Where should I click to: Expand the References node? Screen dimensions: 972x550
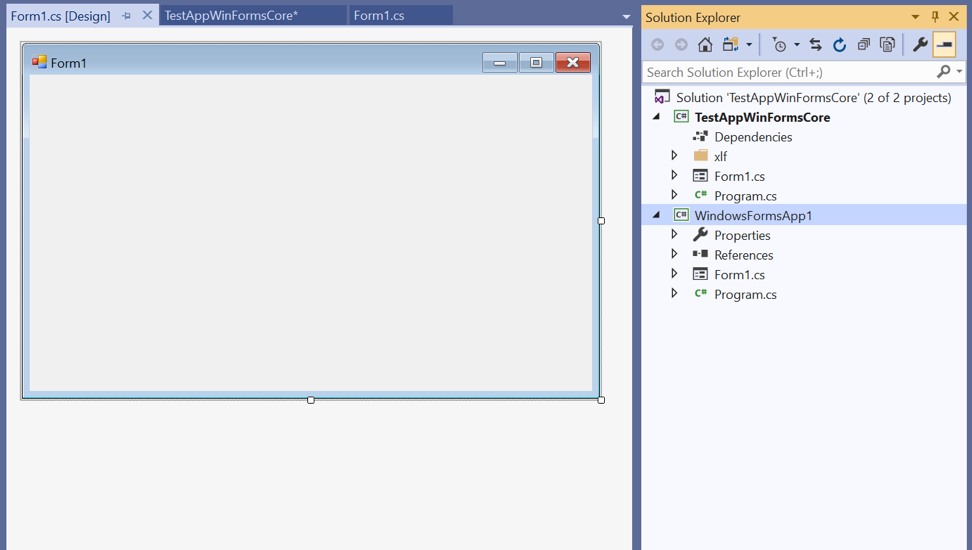674,254
